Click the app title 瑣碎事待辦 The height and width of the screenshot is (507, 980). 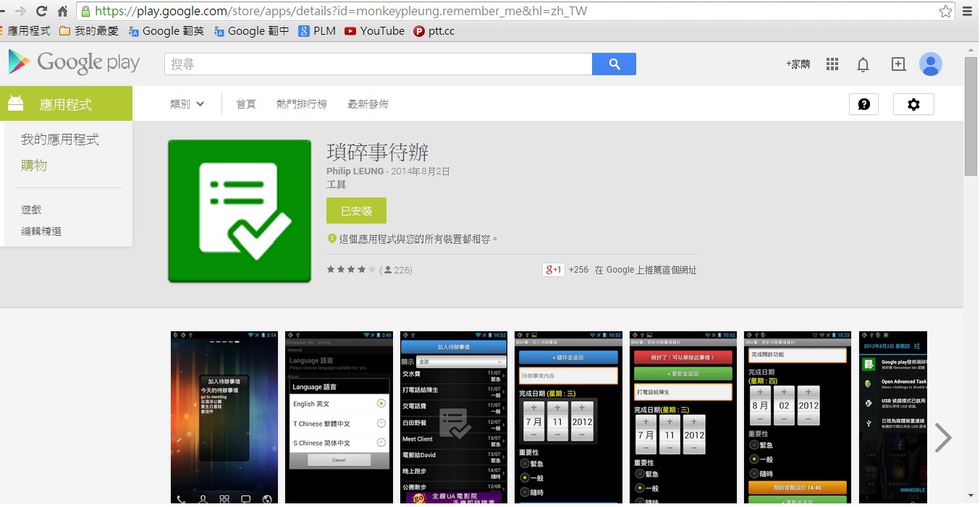(x=378, y=152)
